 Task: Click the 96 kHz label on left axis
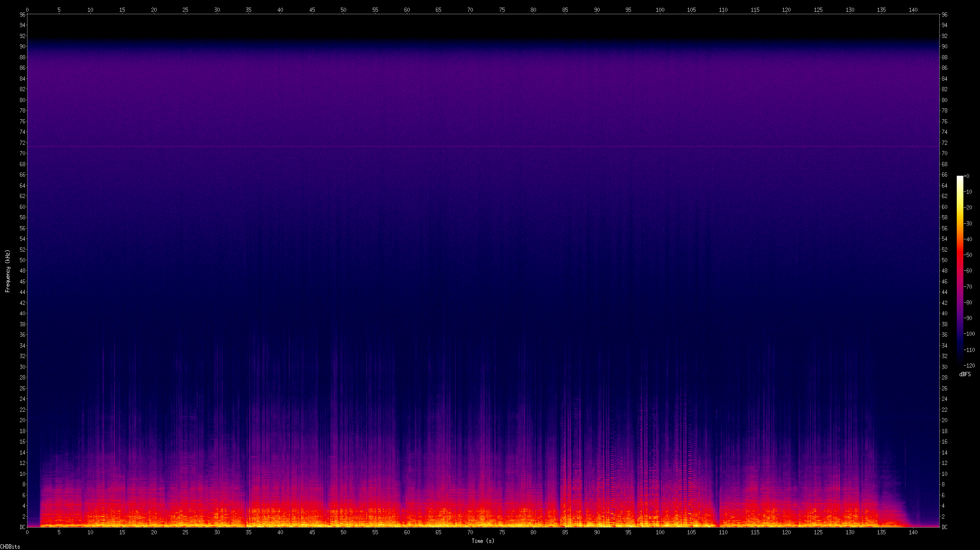pos(22,15)
